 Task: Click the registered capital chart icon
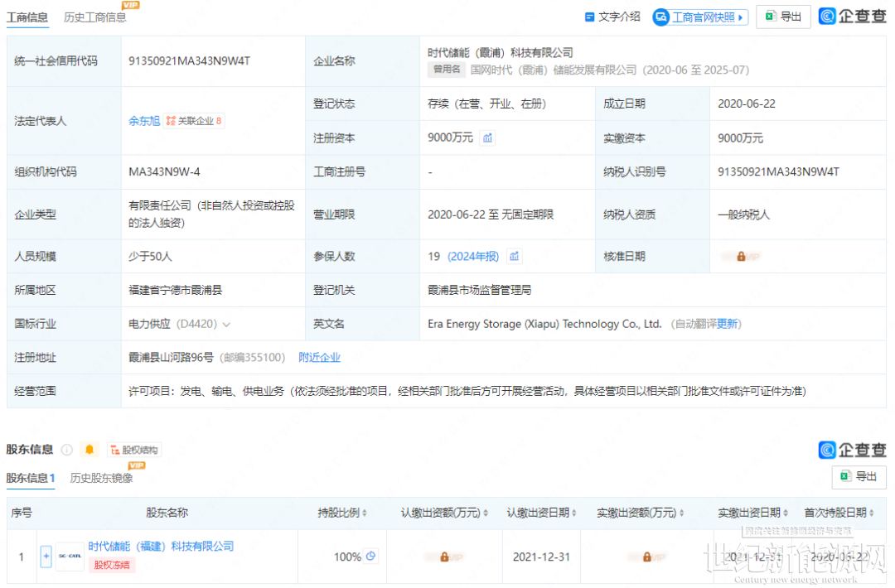[x=488, y=138]
